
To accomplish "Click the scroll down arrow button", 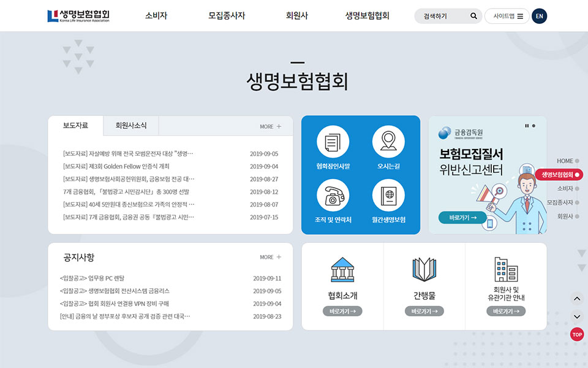I will point(577,316).
